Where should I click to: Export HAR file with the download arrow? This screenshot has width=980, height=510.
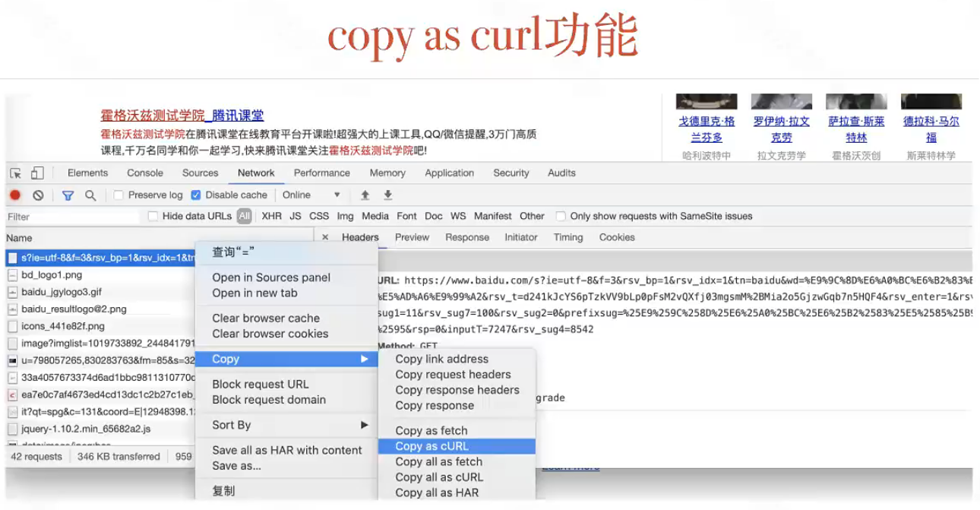(x=387, y=195)
